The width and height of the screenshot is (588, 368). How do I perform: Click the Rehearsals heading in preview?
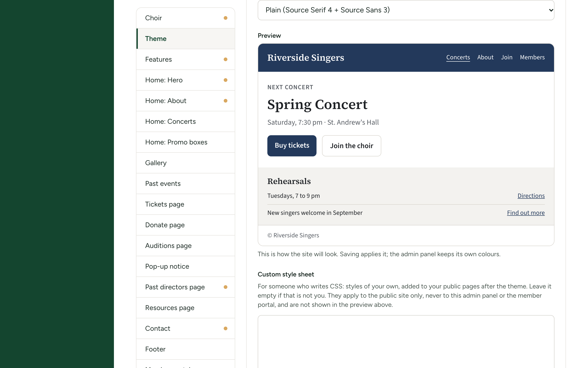289,181
